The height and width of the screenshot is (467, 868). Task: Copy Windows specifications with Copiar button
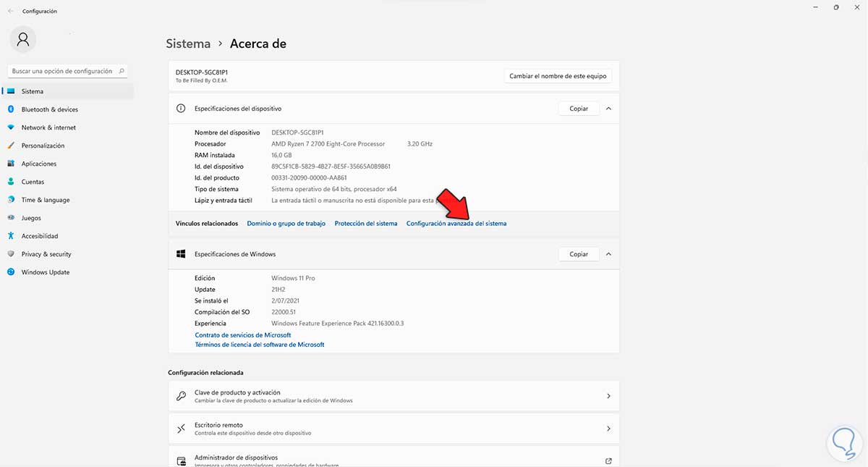click(579, 254)
